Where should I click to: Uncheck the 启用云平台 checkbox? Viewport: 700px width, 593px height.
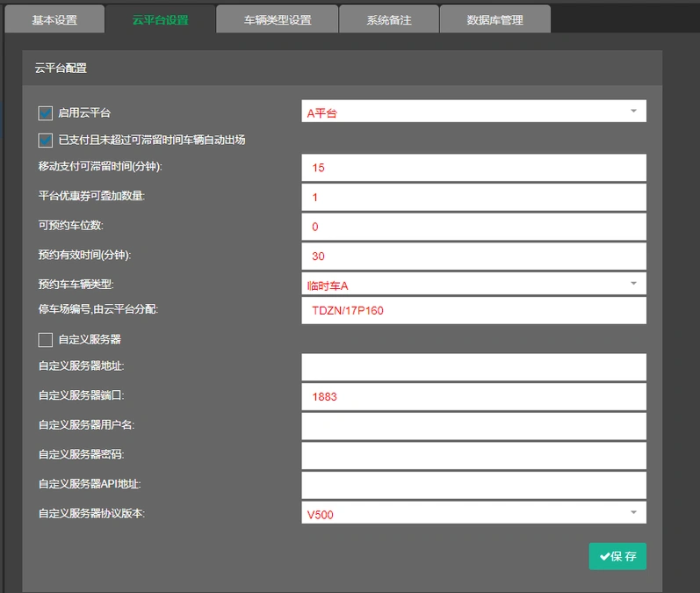pos(45,113)
